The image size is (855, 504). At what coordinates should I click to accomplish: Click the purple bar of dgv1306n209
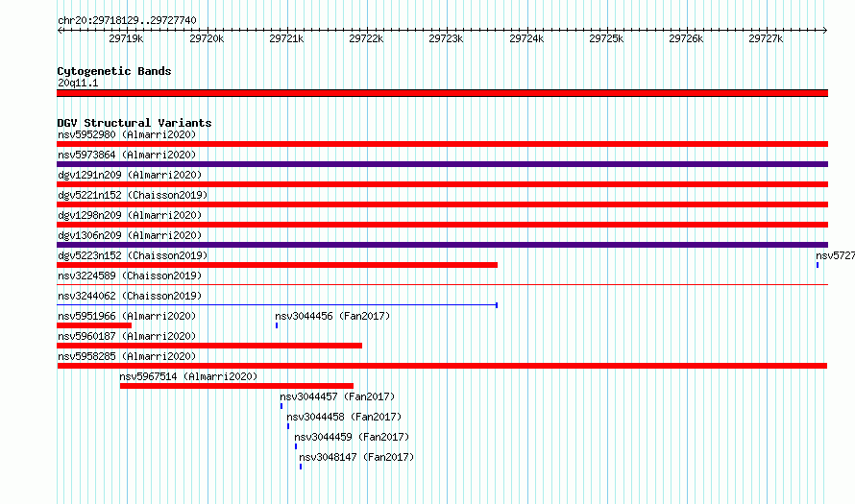coord(442,245)
